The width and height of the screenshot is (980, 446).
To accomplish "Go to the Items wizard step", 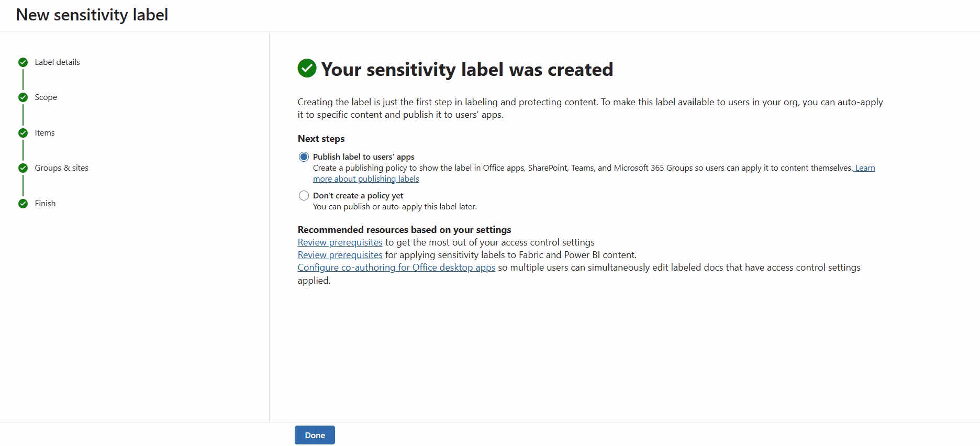I will pos(44,133).
